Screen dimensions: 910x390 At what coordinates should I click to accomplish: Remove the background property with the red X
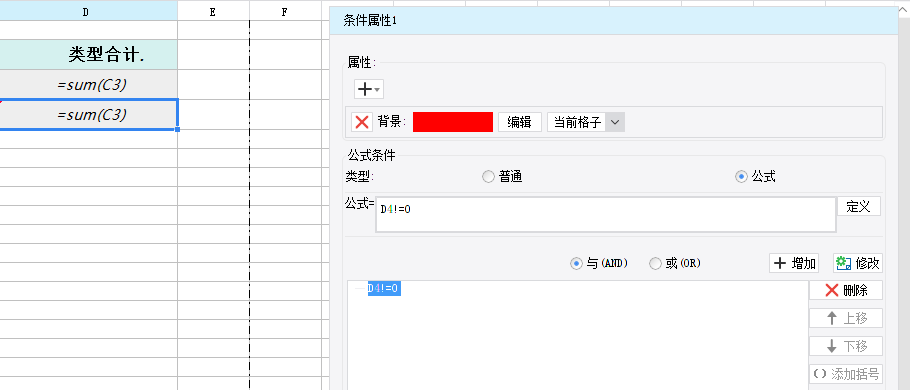point(362,122)
